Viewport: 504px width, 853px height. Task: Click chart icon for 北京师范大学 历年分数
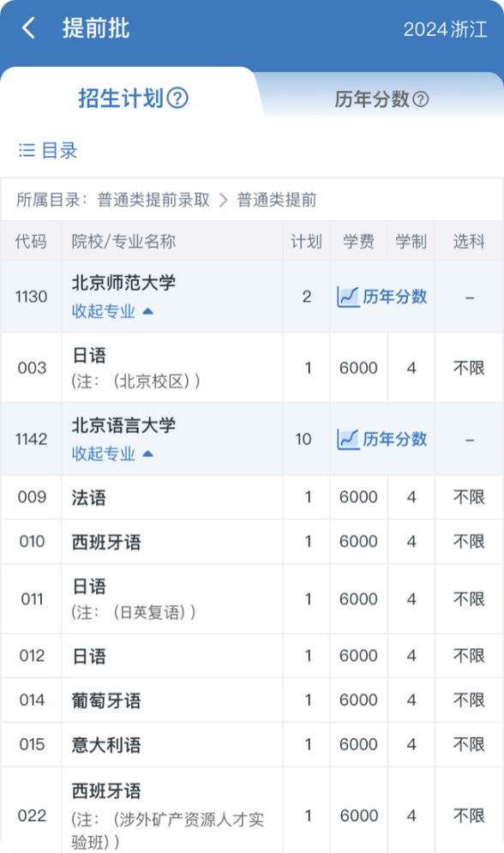pos(348,297)
